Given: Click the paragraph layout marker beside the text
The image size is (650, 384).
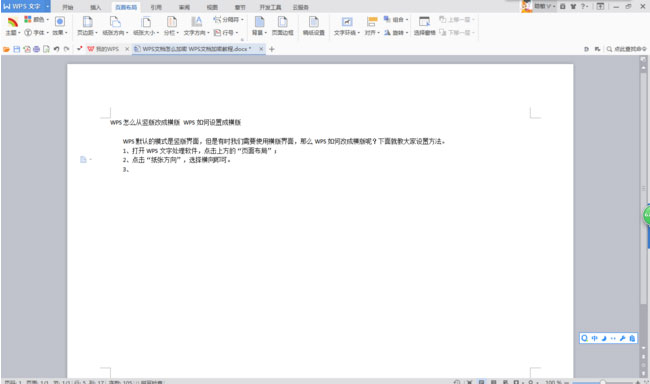Looking at the screenshot, I should coord(85,160).
